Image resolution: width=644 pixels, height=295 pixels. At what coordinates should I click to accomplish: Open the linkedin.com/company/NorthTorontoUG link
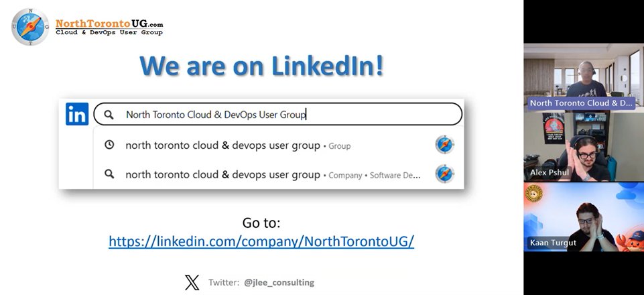(x=261, y=241)
